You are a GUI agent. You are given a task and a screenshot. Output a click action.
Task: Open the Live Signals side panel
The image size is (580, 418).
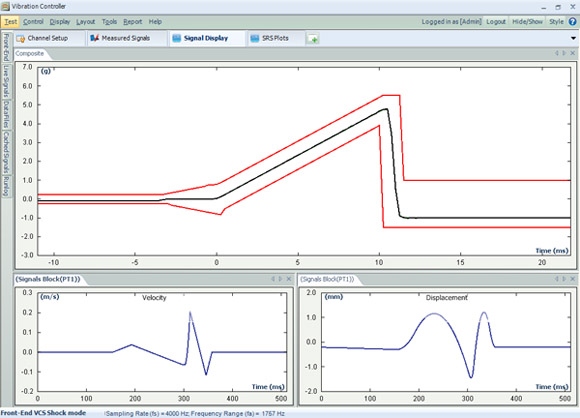(6, 81)
